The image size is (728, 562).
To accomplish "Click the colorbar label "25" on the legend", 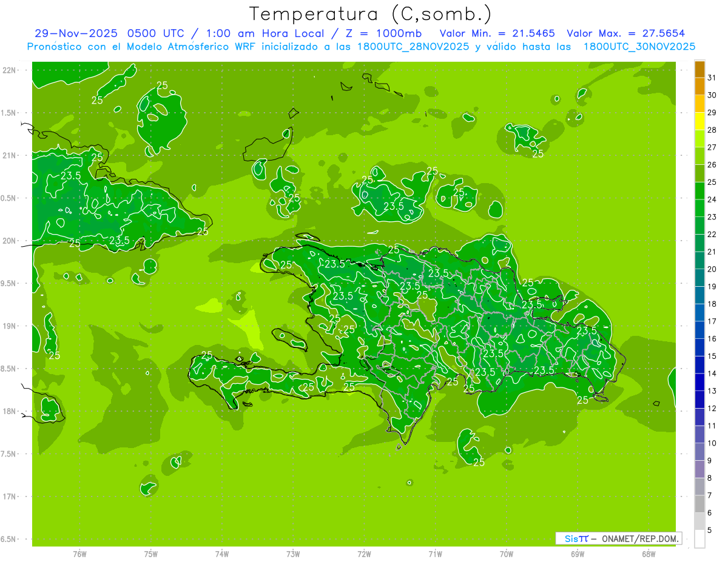I will point(712,182).
